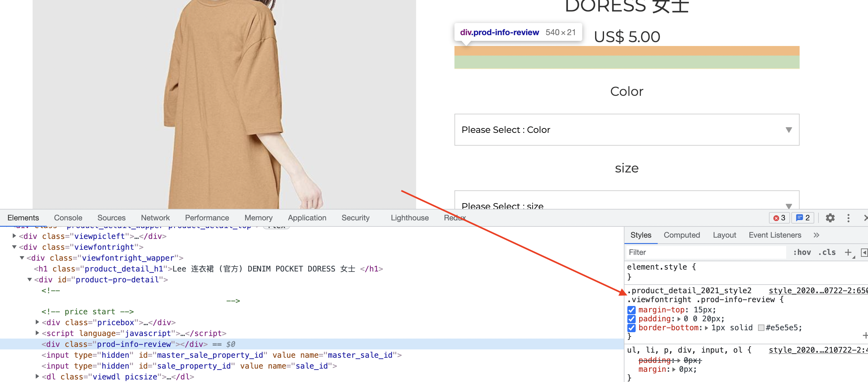
Task: Switch to the Console tab
Action: [x=68, y=218]
